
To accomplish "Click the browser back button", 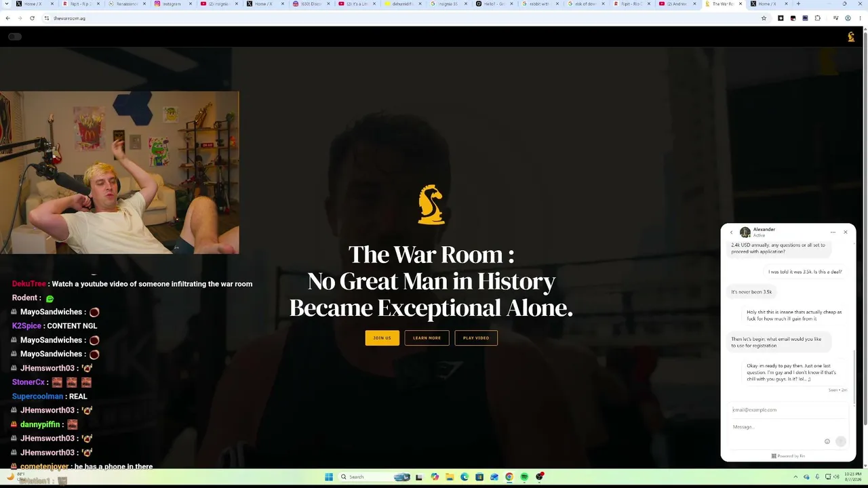I will (x=7, y=18).
